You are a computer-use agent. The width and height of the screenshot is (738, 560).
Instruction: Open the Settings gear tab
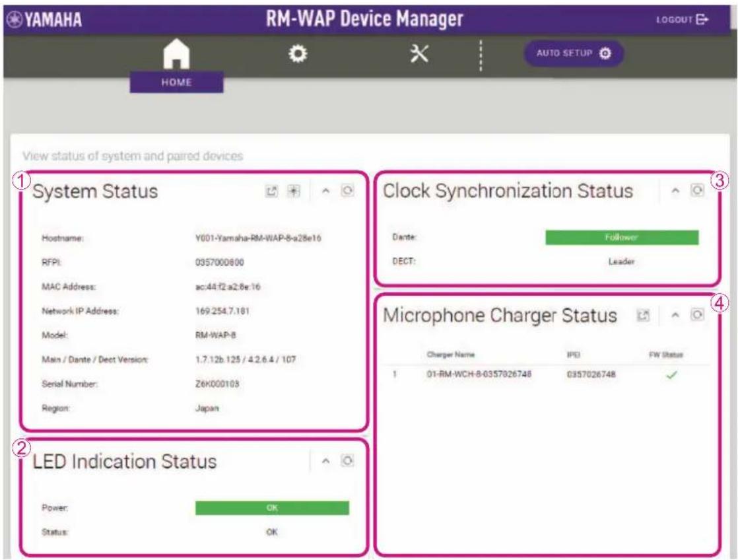pos(298,53)
